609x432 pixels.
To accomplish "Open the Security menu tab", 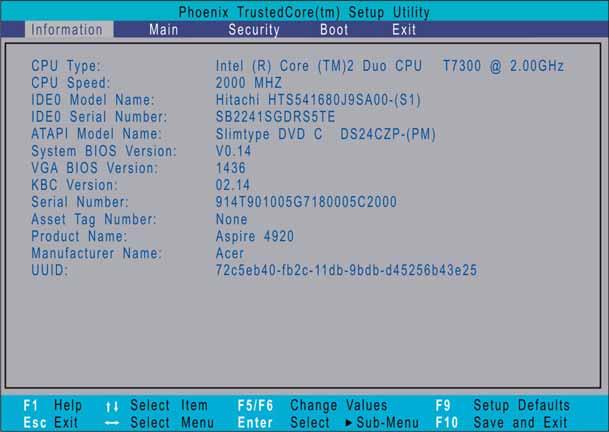I will (254, 30).
